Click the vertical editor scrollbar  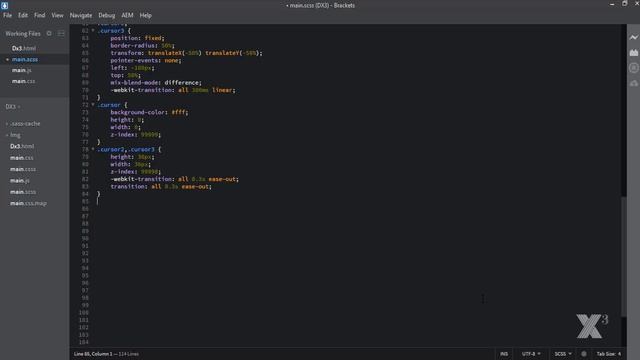click(623, 256)
